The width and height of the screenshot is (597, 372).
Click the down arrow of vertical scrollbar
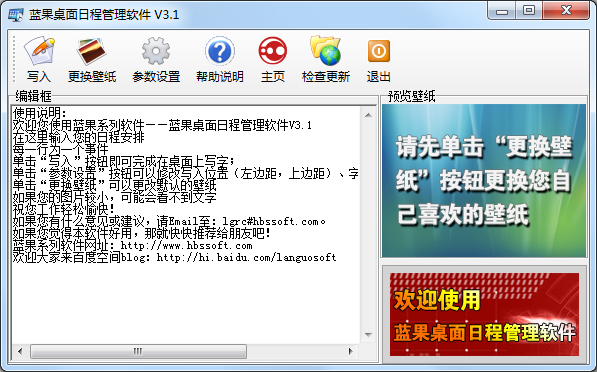(x=368, y=335)
